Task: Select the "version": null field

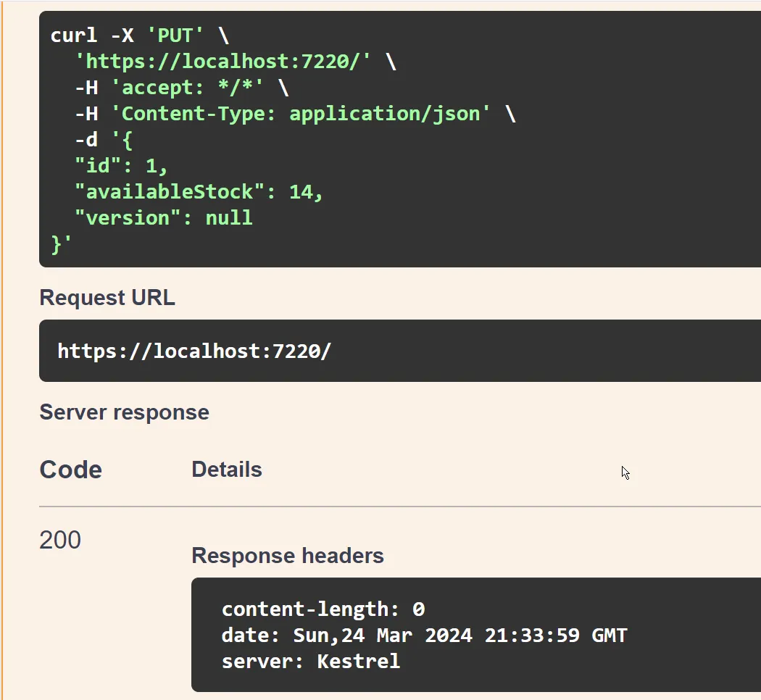Action: [163, 217]
